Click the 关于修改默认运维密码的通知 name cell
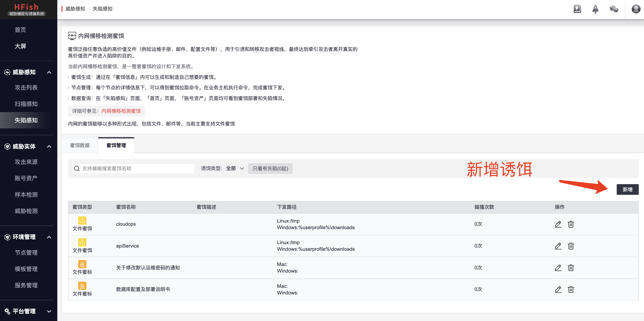The image size is (644, 321). (x=148, y=268)
